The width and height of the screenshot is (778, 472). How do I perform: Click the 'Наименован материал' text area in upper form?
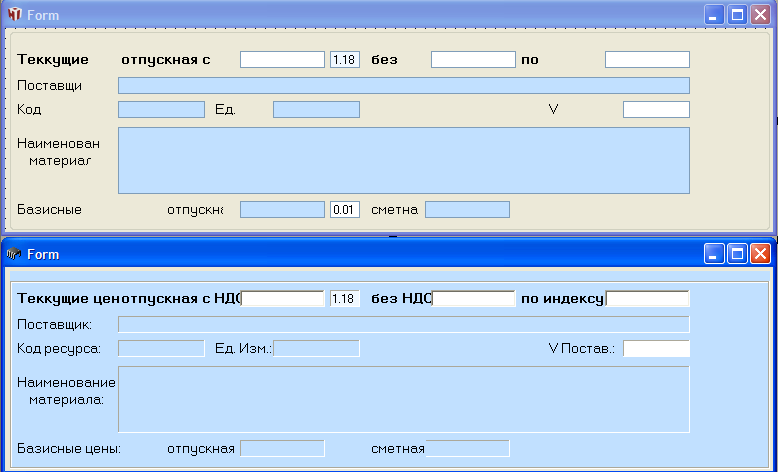coord(403,160)
